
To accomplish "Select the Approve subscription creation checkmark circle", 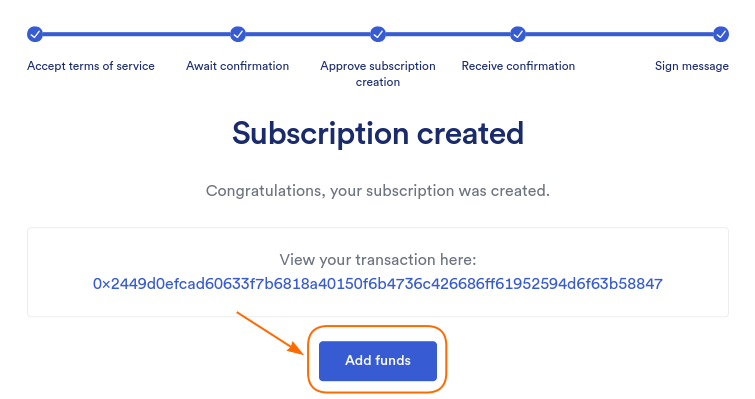I will click(x=378, y=34).
